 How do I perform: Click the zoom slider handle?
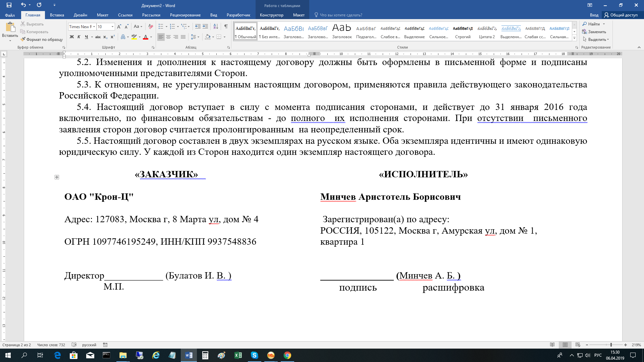[611, 345]
